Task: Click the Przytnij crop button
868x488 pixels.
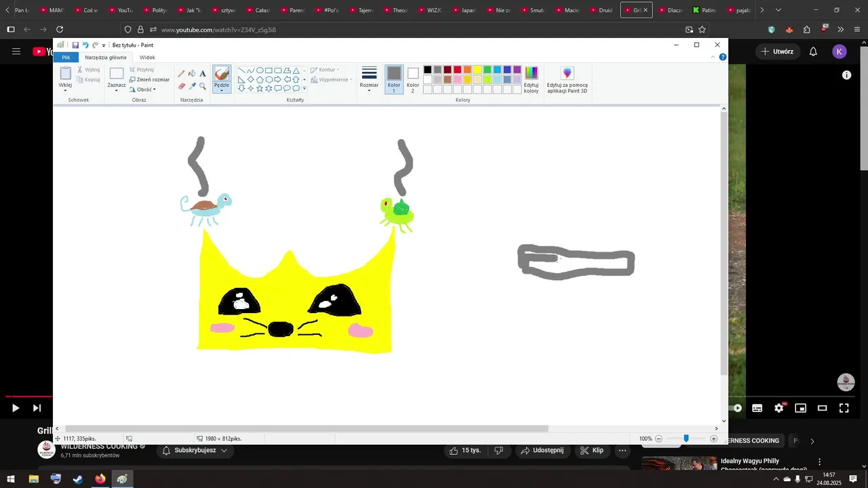Action: (141, 69)
